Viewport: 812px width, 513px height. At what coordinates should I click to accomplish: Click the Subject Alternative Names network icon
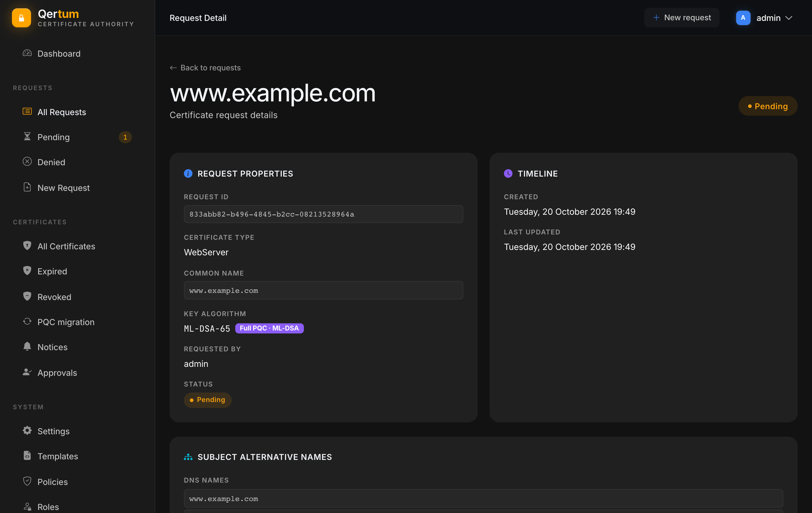[188, 457]
